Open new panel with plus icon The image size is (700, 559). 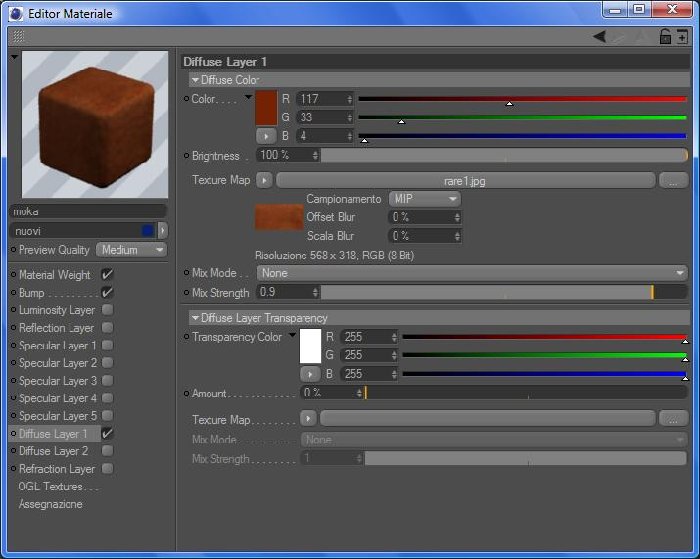coord(682,37)
